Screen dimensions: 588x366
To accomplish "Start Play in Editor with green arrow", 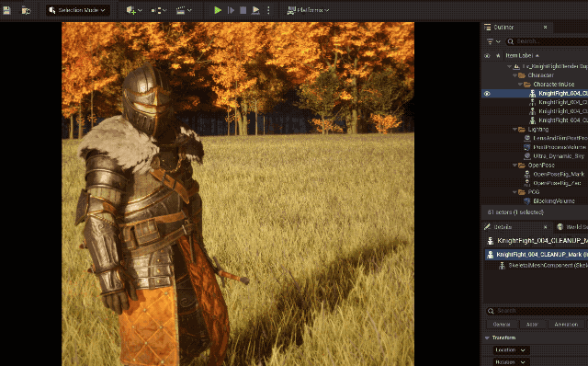I will click(218, 10).
